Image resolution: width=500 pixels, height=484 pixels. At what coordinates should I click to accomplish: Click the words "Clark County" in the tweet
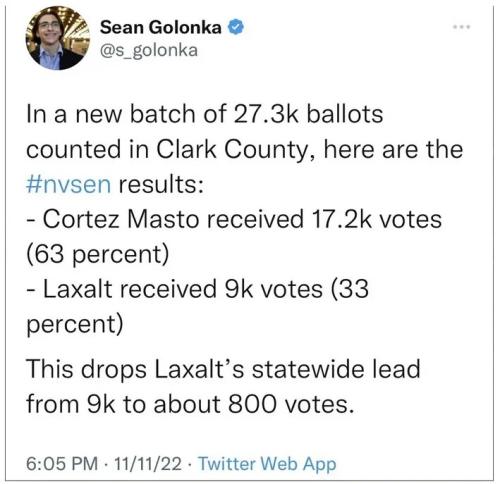click(x=231, y=150)
